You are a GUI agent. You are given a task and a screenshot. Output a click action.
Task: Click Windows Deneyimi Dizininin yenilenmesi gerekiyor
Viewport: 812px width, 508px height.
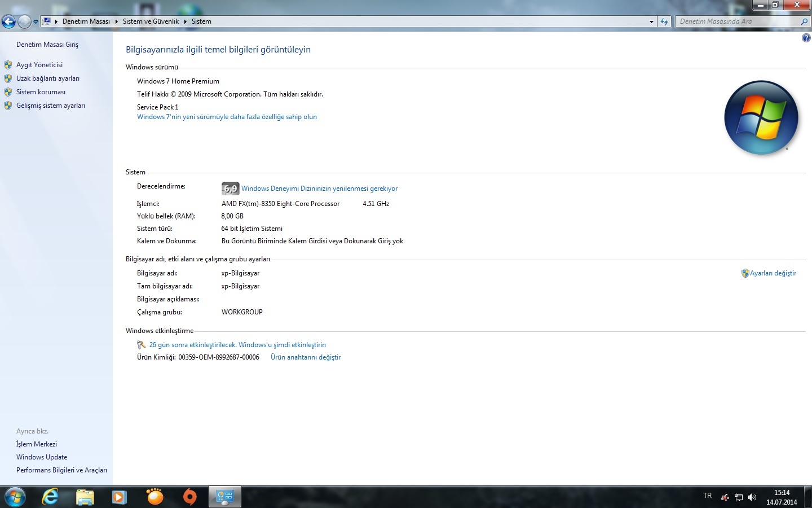click(319, 189)
